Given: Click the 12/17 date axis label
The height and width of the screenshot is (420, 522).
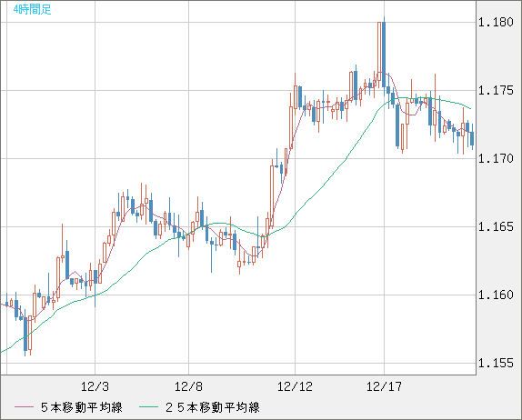Looking at the screenshot, I should pyautogui.click(x=384, y=386).
